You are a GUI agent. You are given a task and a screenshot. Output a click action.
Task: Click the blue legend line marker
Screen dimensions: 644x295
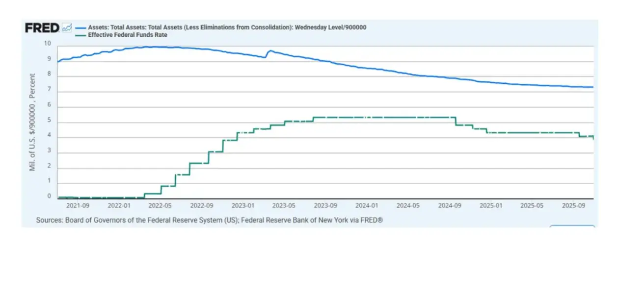pyautogui.click(x=81, y=28)
